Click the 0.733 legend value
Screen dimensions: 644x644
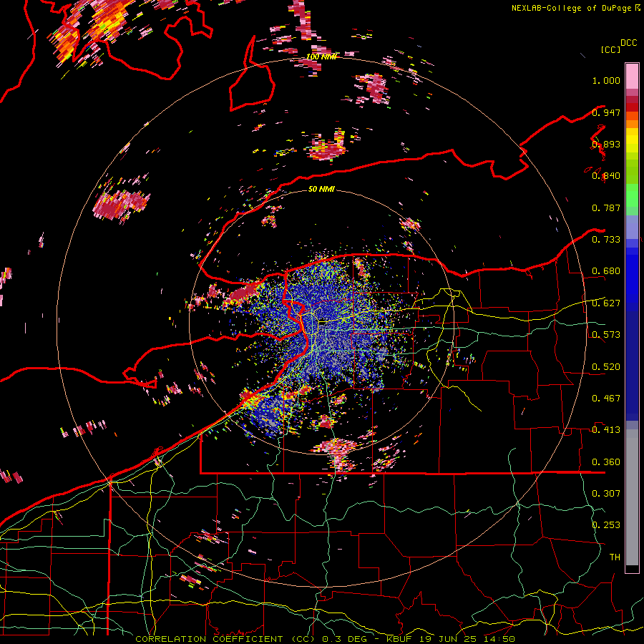coord(606,240)
